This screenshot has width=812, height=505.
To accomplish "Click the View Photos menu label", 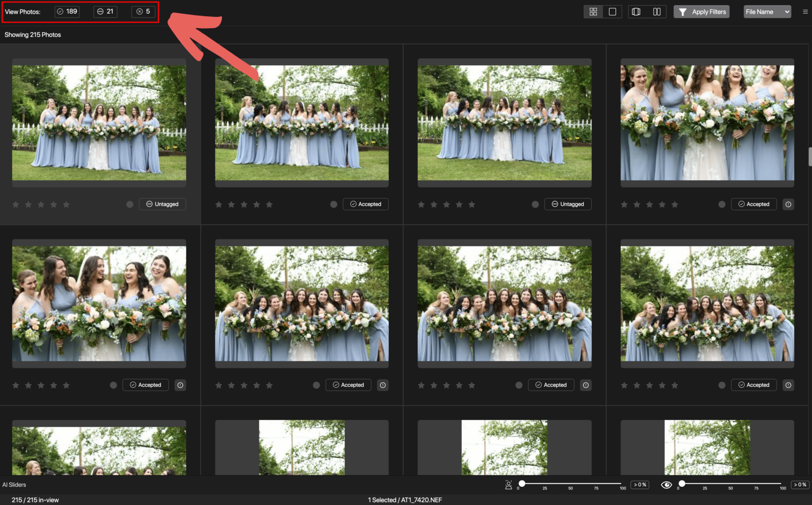I will click(23, 11).
